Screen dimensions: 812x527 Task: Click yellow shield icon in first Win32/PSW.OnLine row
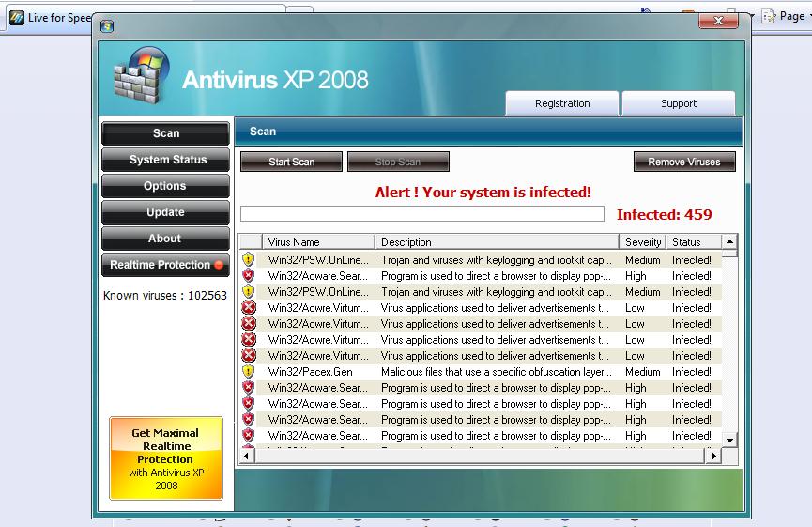click(249, 259)
